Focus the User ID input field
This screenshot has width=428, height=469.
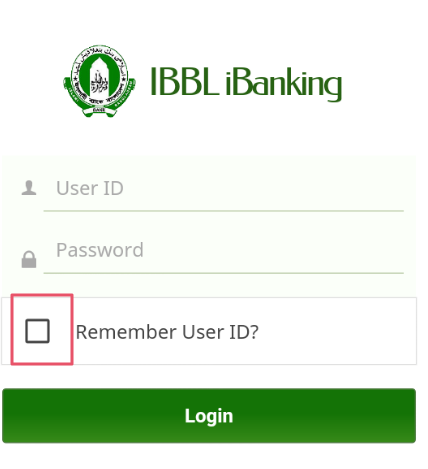224,188
